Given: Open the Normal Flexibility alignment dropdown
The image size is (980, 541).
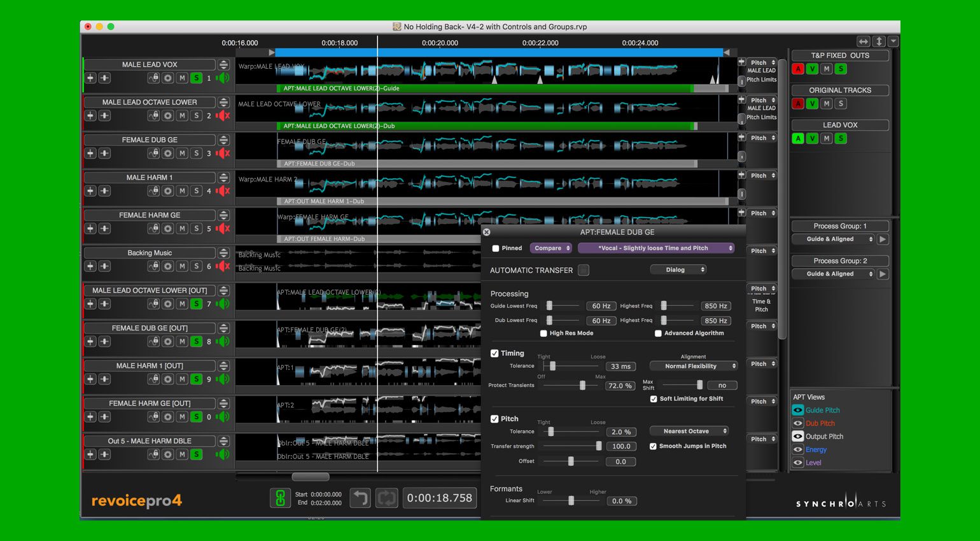Looking at the screenshot, I should 694,366.
